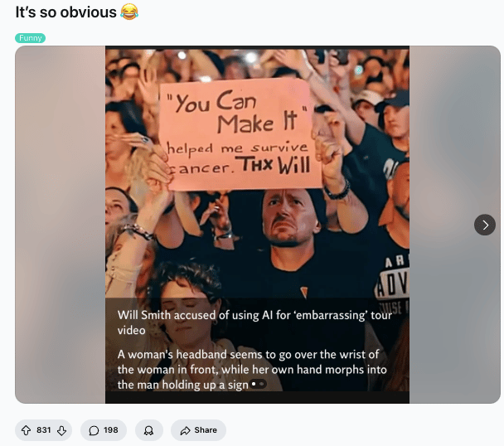Click the blurred area left of image
The image size is (504, 446).
pyautogui.click(x=61, y=225)
